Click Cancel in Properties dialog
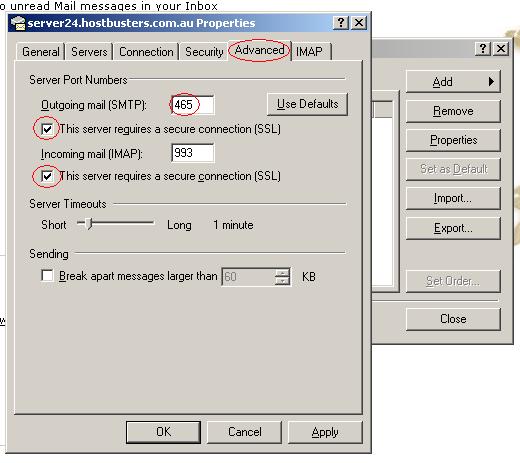The image size is (520, 463). tap(244, 432)
